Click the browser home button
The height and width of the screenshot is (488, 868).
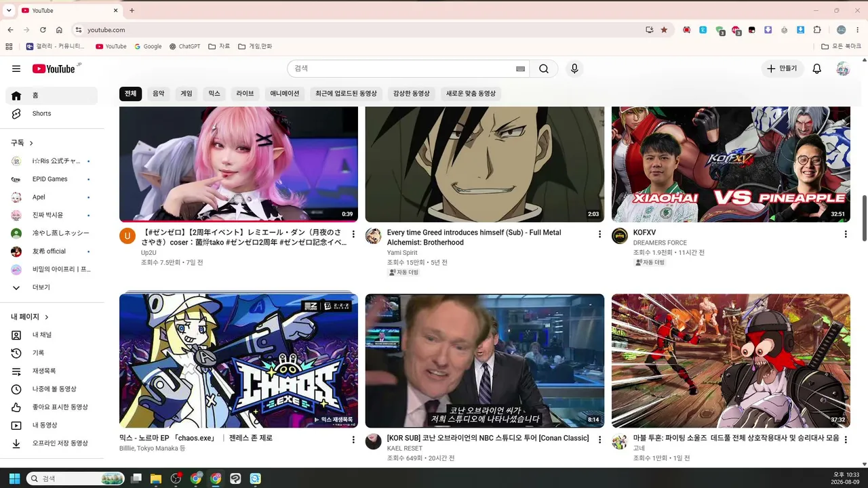(x=59, y=30)
